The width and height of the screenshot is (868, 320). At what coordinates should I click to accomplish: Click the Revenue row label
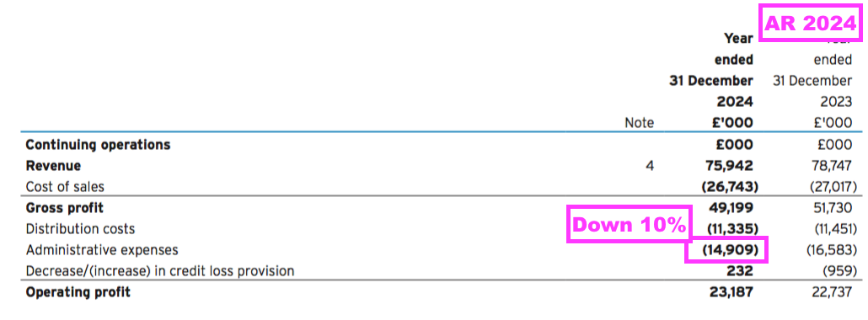[53, 166]
